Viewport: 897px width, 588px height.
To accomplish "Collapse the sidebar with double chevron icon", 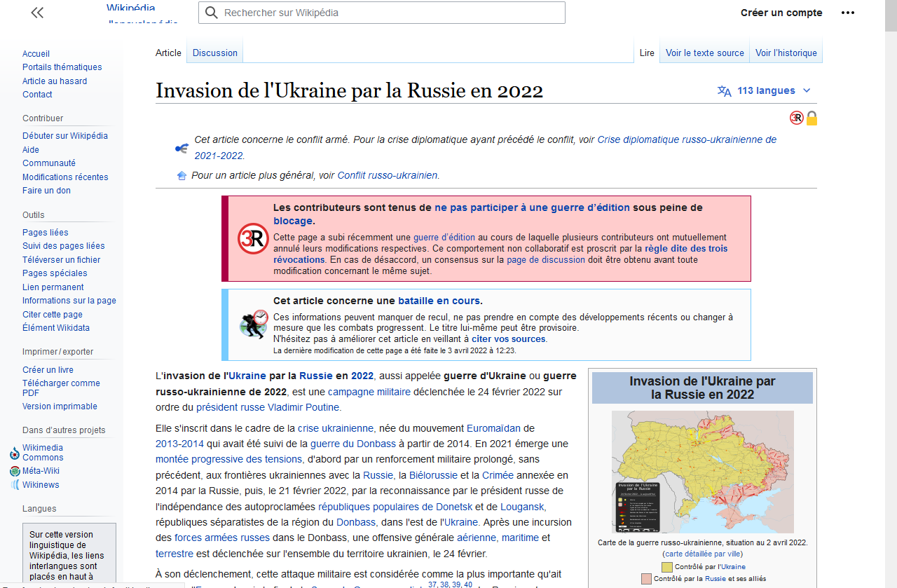I will (x=37, y=13).
